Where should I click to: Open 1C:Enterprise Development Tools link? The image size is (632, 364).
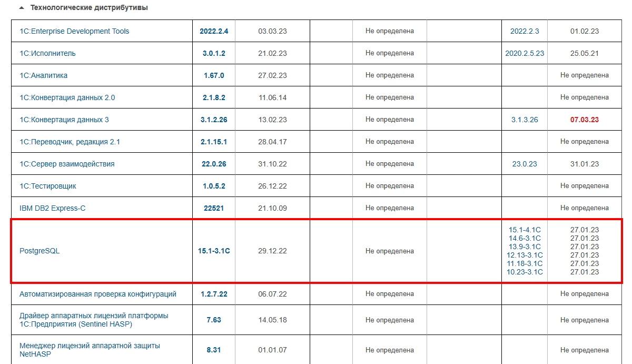point(74,31)
